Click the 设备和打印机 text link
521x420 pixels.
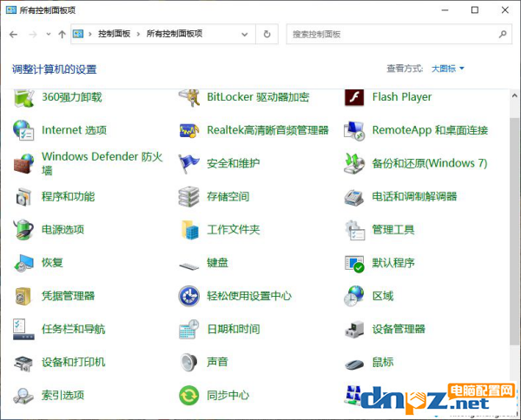[74, 362]
